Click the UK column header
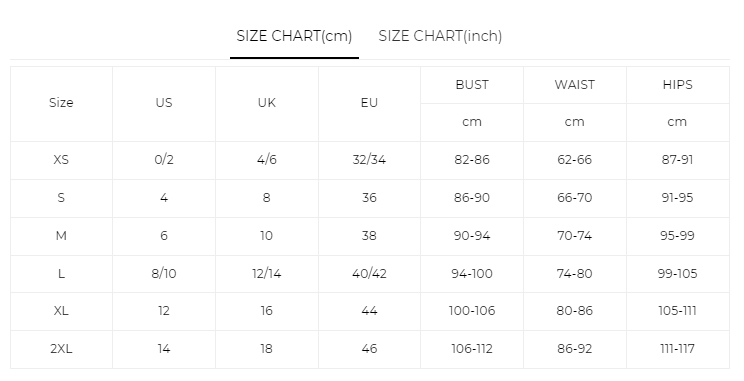744x381 pixels. (267, 103)
